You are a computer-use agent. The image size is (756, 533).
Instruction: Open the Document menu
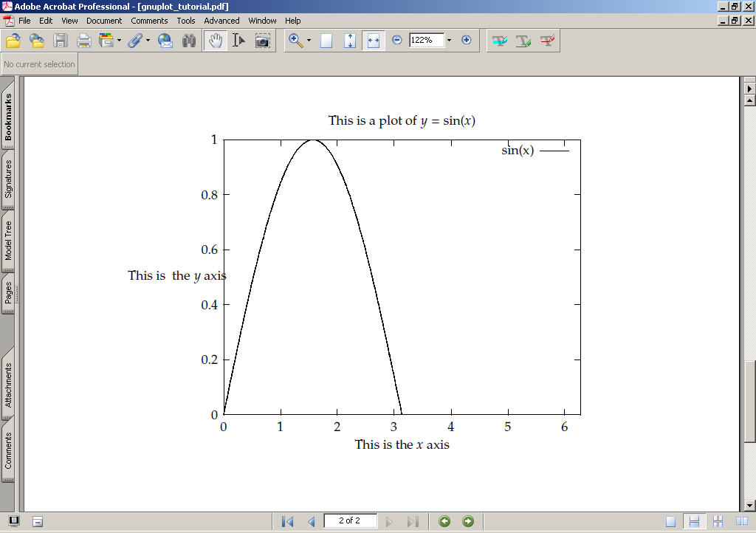coord(104,21)
